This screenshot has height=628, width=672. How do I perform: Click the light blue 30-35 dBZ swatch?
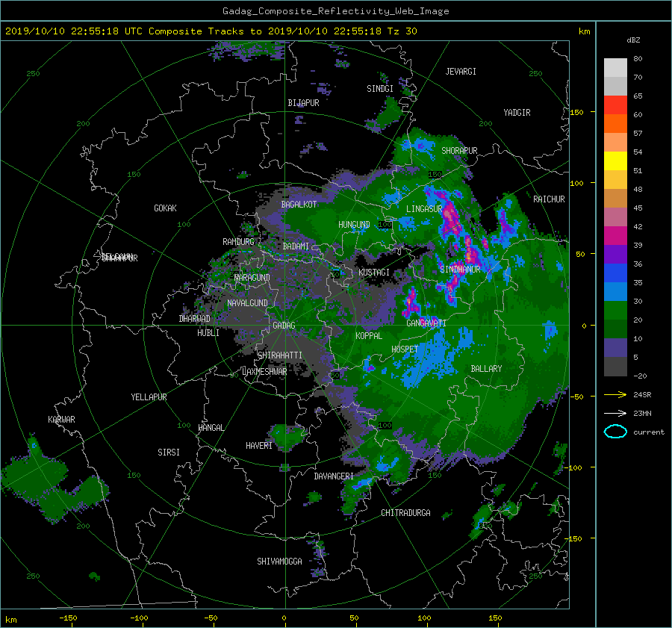coord(615,291)
